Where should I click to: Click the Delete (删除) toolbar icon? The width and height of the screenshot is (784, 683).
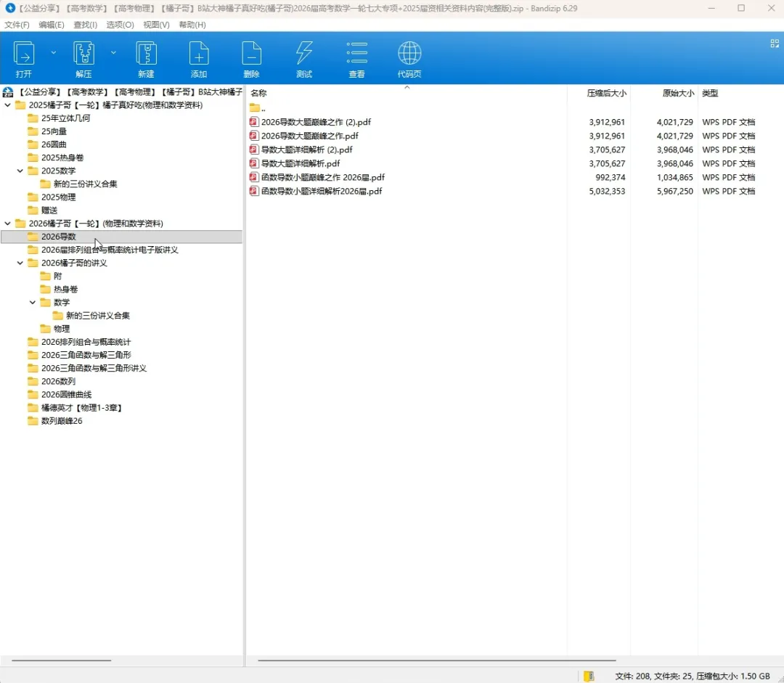(x=251, y=54)
